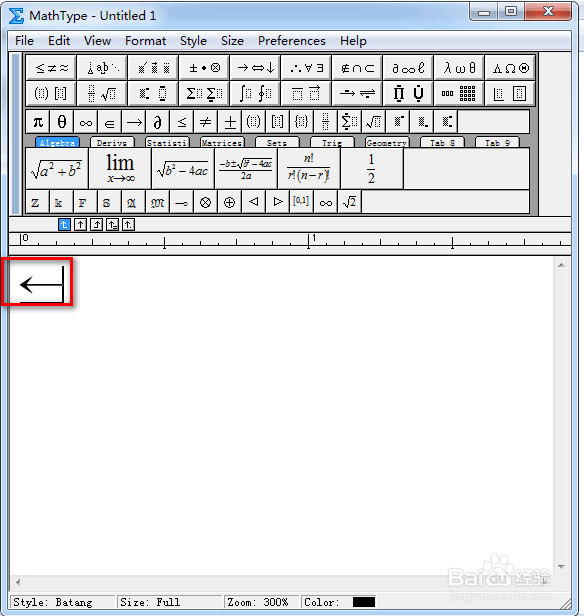Image resolution: width=584 pixels, height=616 pixels.
Task: Open the logical symbols palette (∴∀∃)
Action: 306,68
